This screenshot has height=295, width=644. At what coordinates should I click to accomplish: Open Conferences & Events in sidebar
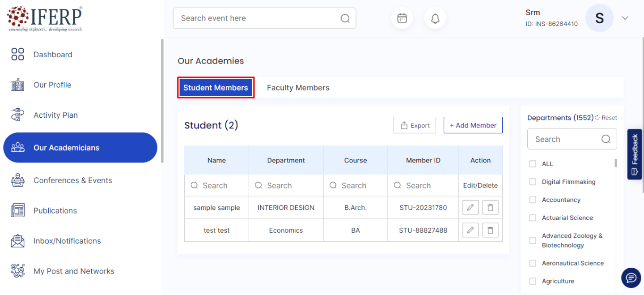72,180
